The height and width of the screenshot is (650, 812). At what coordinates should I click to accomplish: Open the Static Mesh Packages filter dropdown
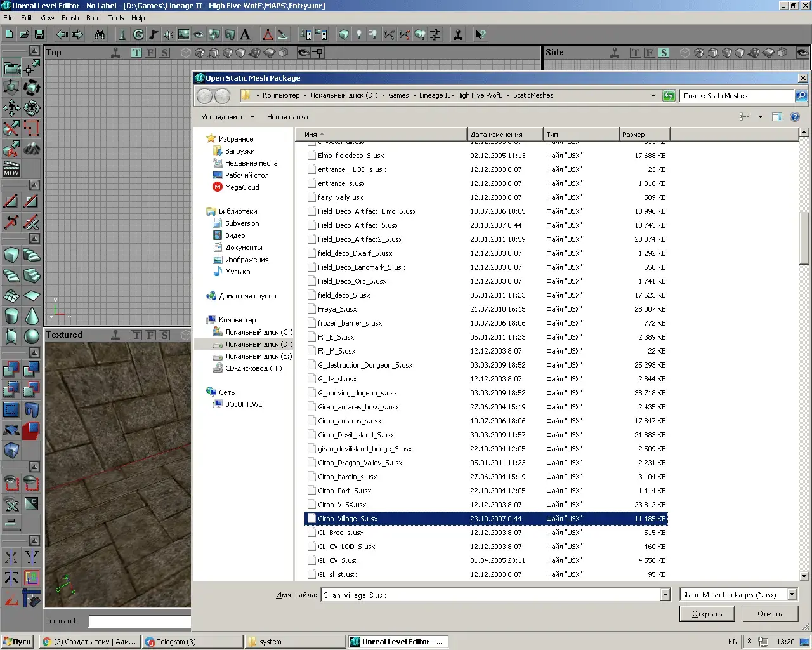point(792,595)
